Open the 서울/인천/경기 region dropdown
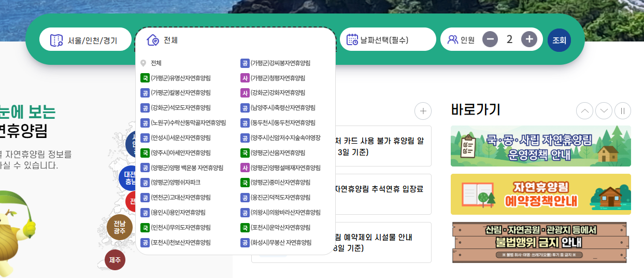Screen dimensions: 644x278 (x=85, y=39)
